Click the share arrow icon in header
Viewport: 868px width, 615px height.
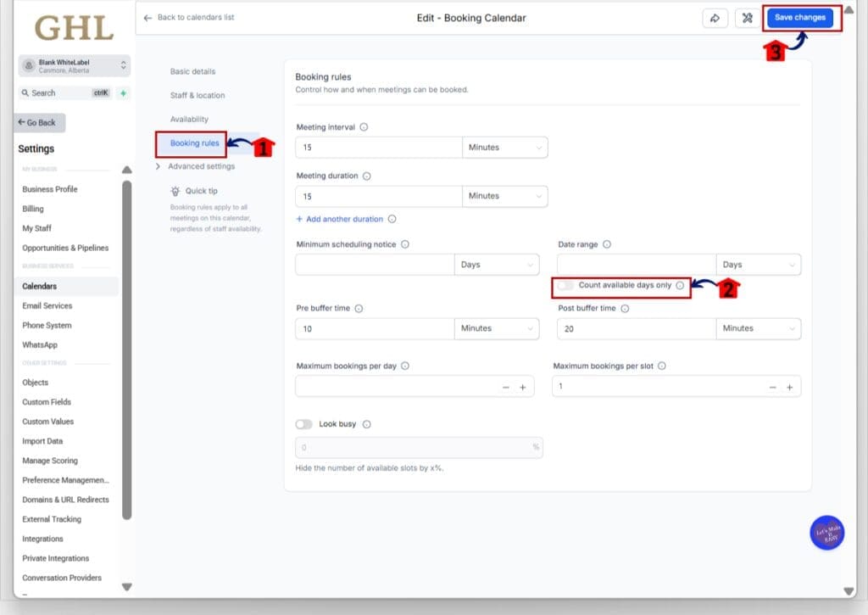(x=715, y=19)
